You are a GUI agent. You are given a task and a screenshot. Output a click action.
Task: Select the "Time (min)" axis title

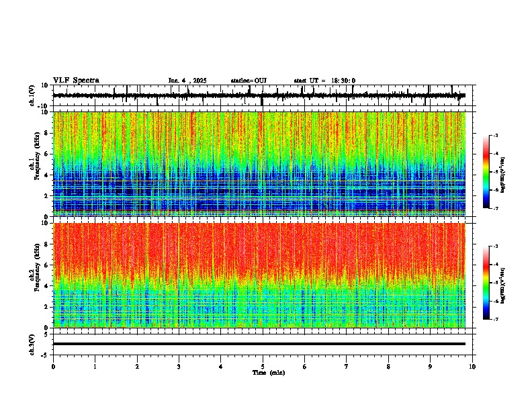pos(269,373)
